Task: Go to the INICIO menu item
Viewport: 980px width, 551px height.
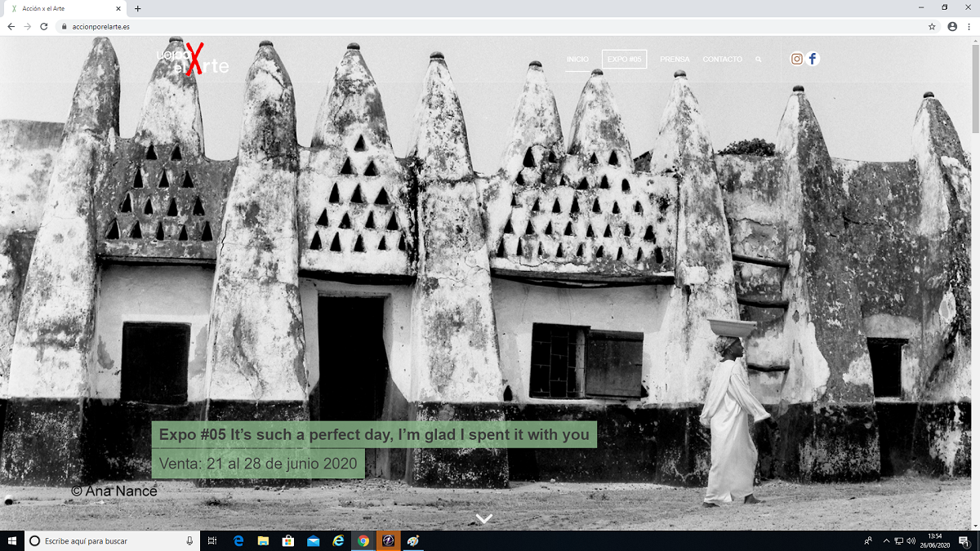Action: click(x=577, y=60)
